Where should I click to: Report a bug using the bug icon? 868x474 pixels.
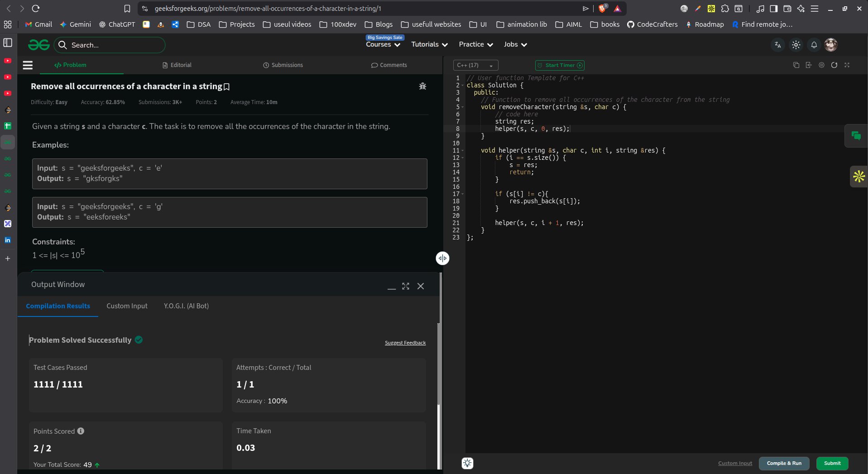[x=422, y=86]
